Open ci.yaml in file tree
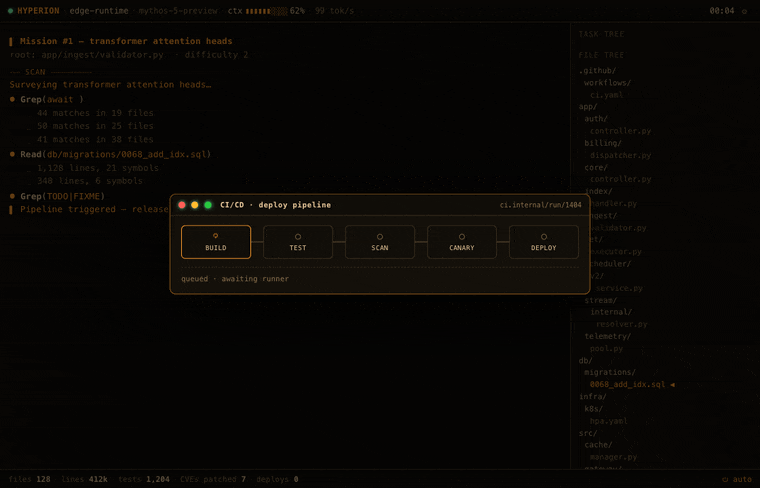Image resolution: width=760 pixels, height=488 pixels. [606, 95]
